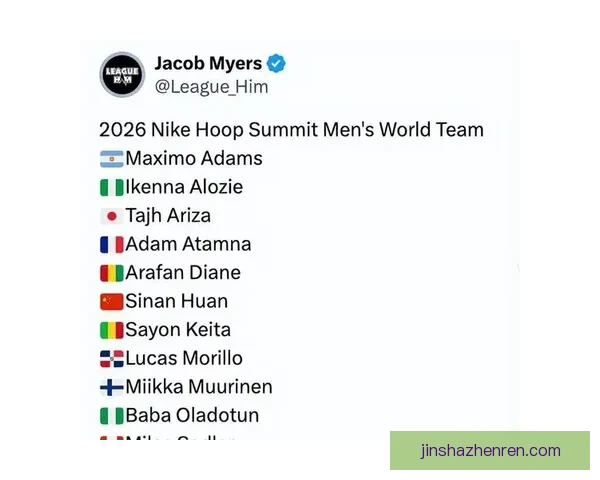Click the Japan flag beside Tajh Ariza
Screen dimensions: 600x480
pos(111,216)
